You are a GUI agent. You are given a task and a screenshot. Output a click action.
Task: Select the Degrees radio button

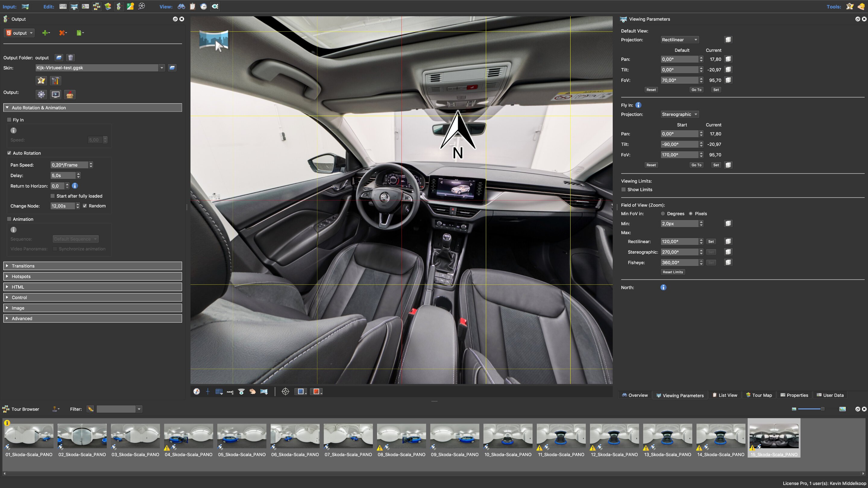663,214
